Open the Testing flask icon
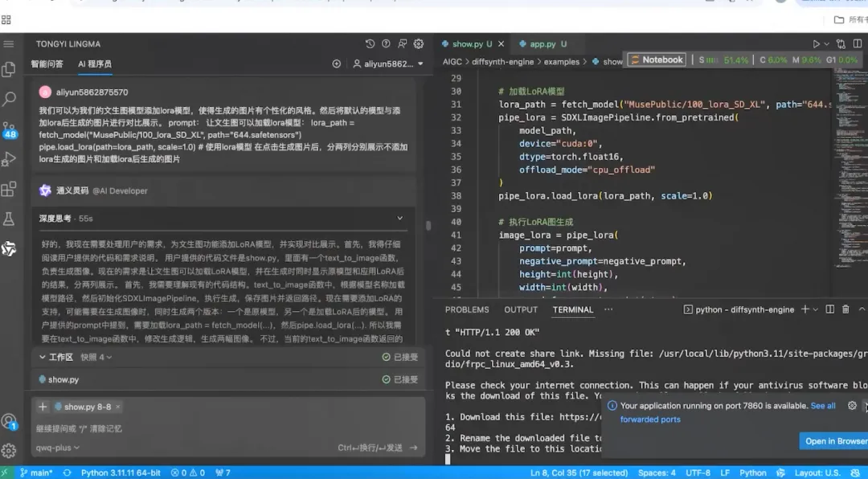868x479 pixels. point(9,219)
